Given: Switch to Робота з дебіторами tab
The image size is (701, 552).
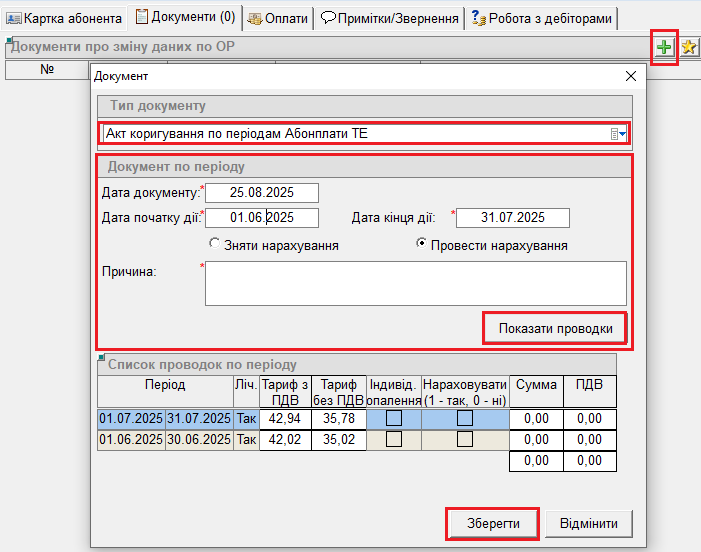Looking at the screenshot, I should tap(541, 18).
